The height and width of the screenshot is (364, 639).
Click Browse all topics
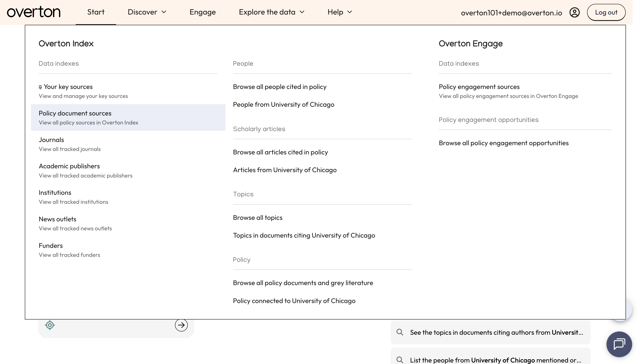pyautogui.click(x=257, y=218)
